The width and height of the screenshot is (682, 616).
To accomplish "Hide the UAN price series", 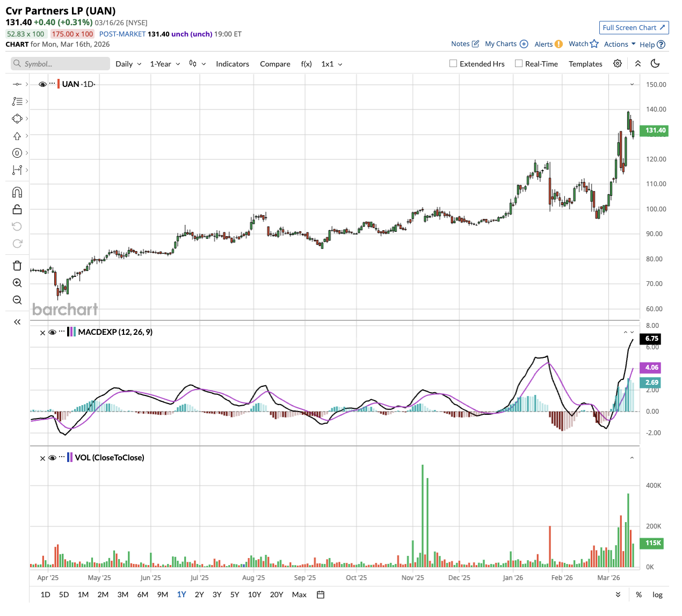I will 42,84.
